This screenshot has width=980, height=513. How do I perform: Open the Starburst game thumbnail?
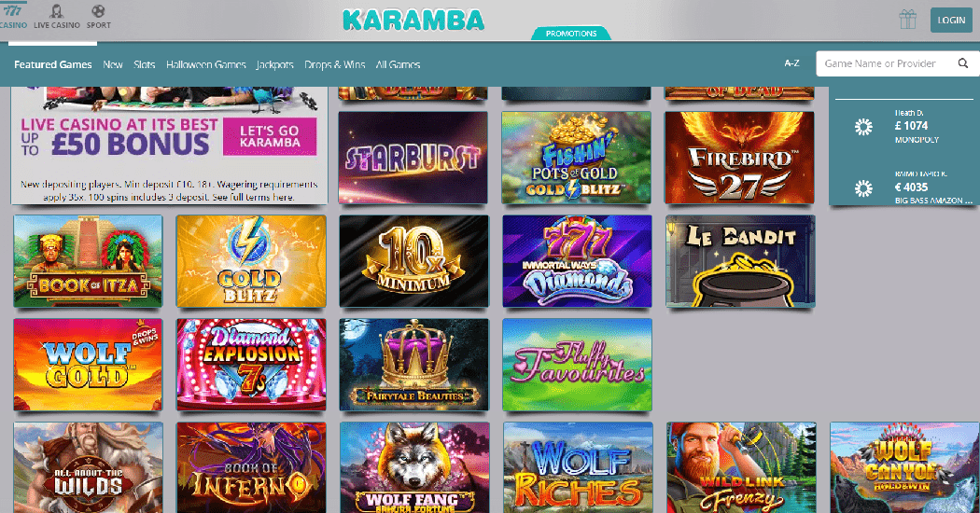413,158
